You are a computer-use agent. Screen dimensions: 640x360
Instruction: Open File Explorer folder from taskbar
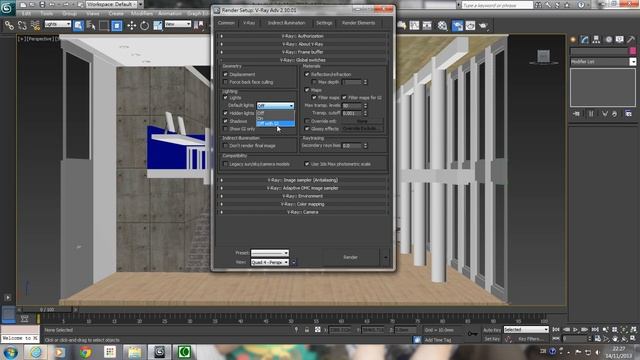pos(134,352)
